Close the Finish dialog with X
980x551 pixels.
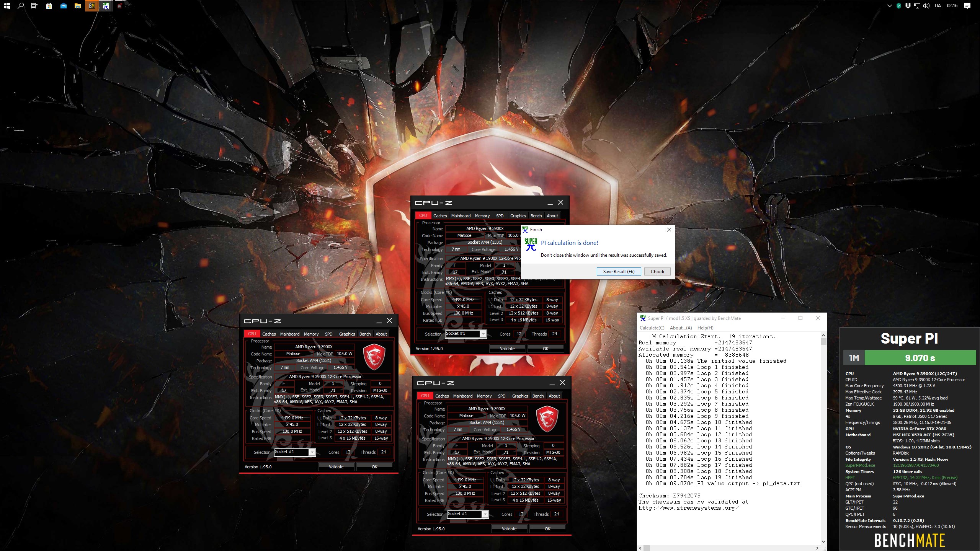click(669, 230)
